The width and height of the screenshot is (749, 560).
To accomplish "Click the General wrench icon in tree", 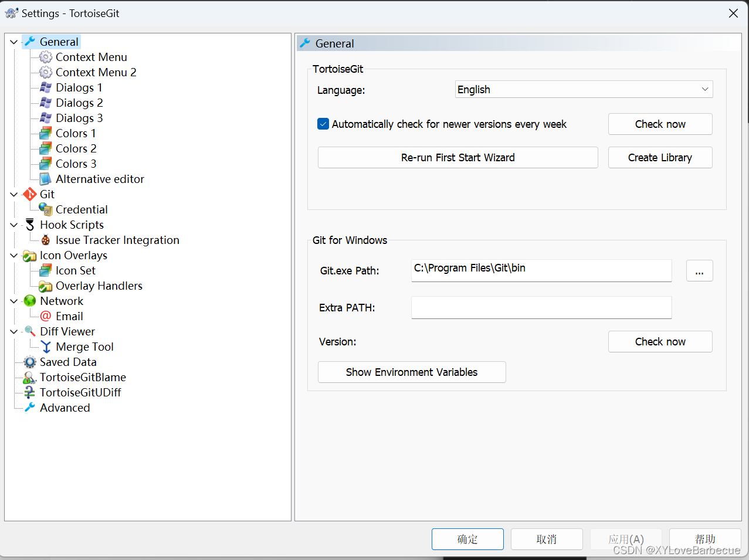I will 30,42.
